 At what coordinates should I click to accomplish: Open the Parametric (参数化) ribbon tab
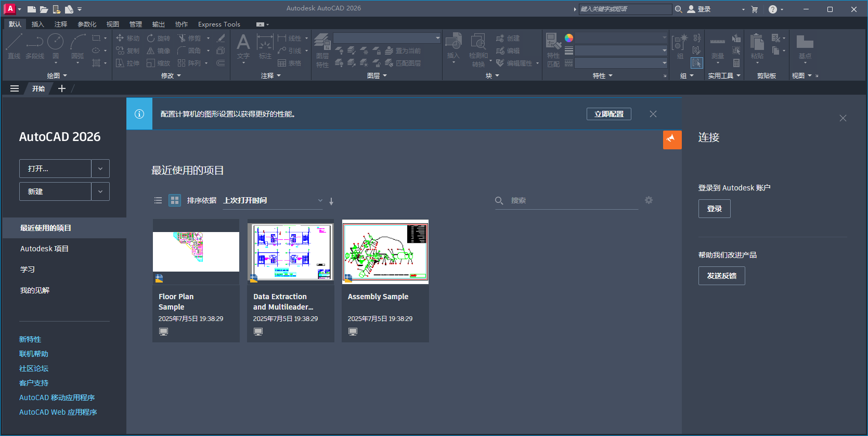(87, 24)
